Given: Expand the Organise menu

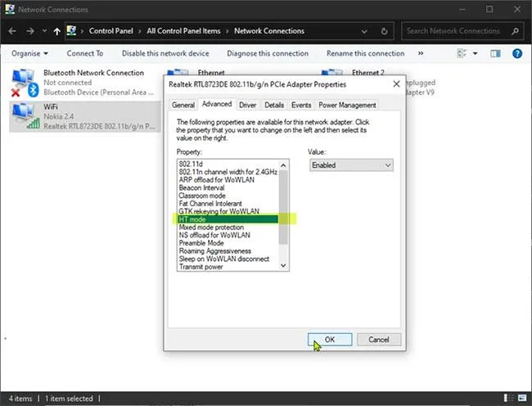Looking at the screenshot, I should pyautogui.click(x=29, y=53).
